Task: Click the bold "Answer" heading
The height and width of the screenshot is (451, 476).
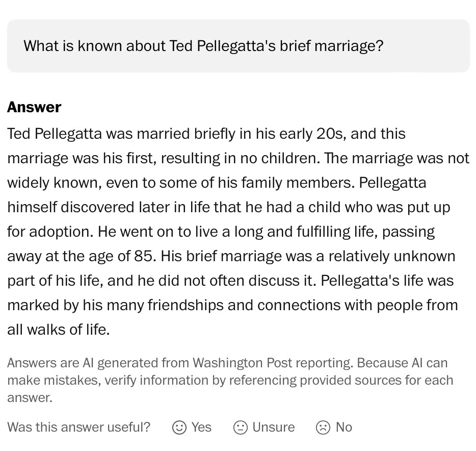Action: tap(34, 107)
